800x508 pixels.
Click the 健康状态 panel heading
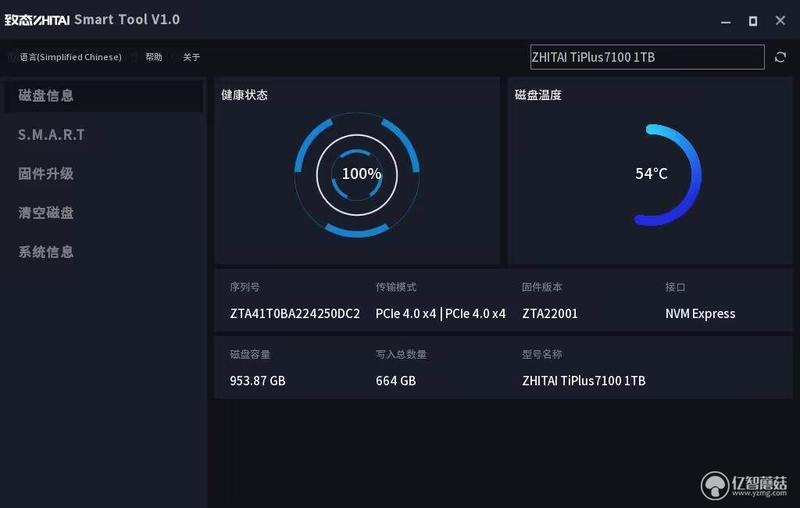pyautogui.click(x=244, y=95)
